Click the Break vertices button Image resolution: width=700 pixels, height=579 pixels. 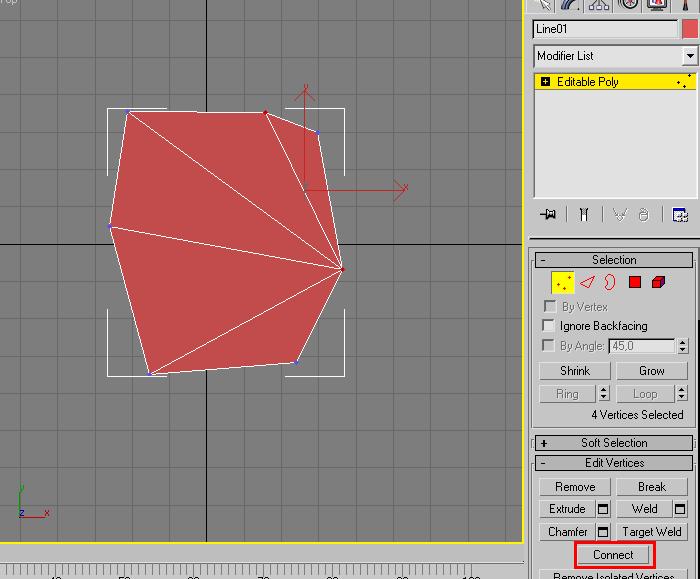(652, 487)
